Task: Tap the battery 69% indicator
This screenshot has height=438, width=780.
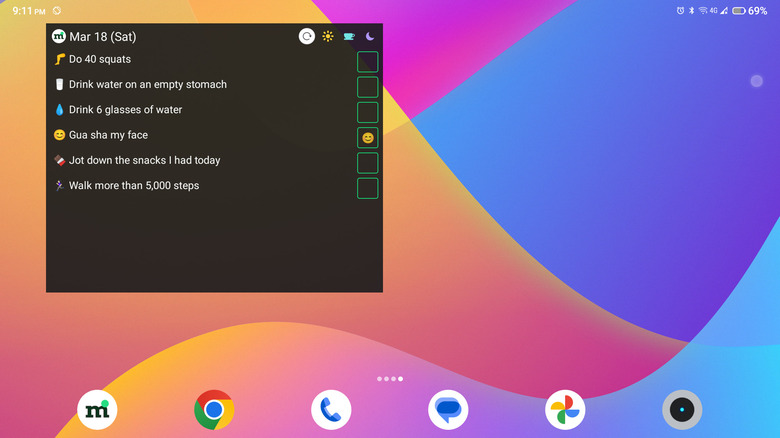Action: (750, 11)
